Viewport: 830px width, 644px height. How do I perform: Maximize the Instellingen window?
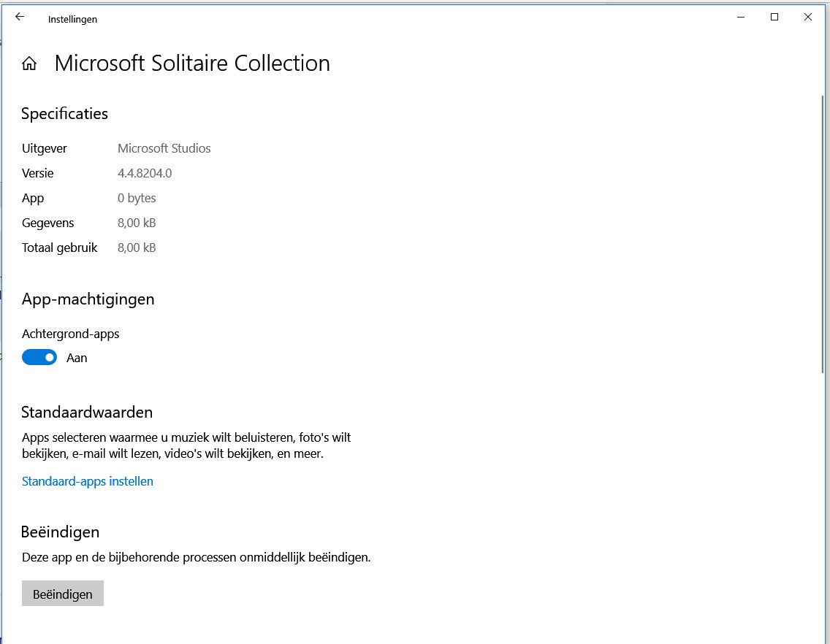pos(774,17)
